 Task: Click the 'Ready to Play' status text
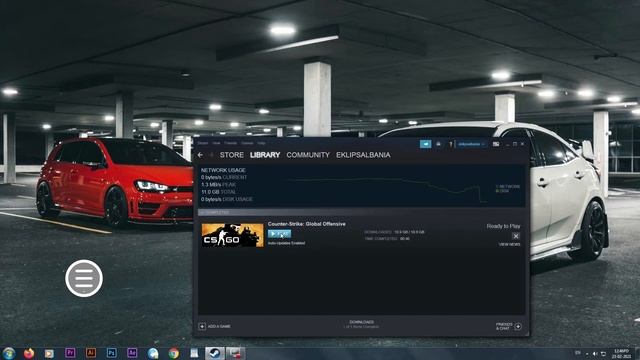503,226
